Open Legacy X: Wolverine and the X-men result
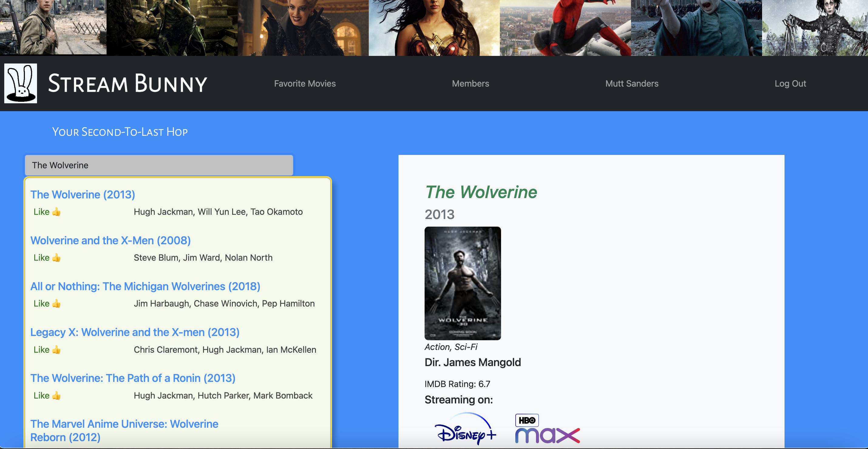868x449 pixels. (x=135, y=332)
